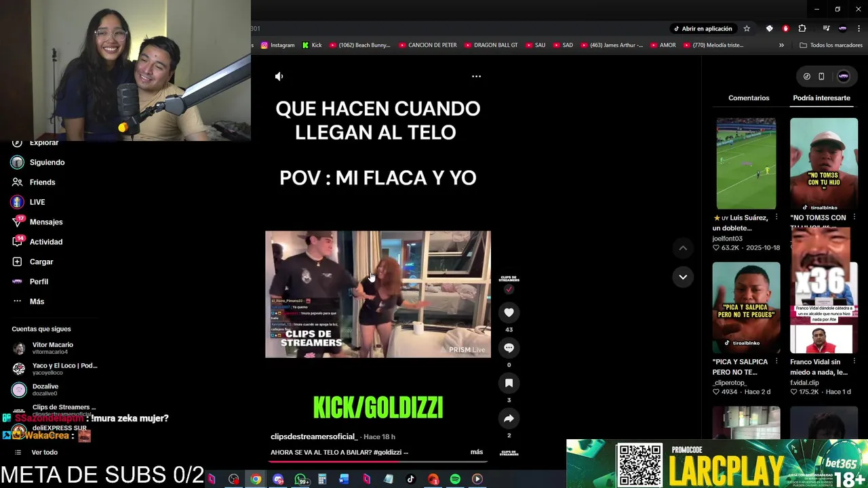This screenshot has height=488, width=868.
Task: Open the Instagram bookmark
Action: coord(278,45)
